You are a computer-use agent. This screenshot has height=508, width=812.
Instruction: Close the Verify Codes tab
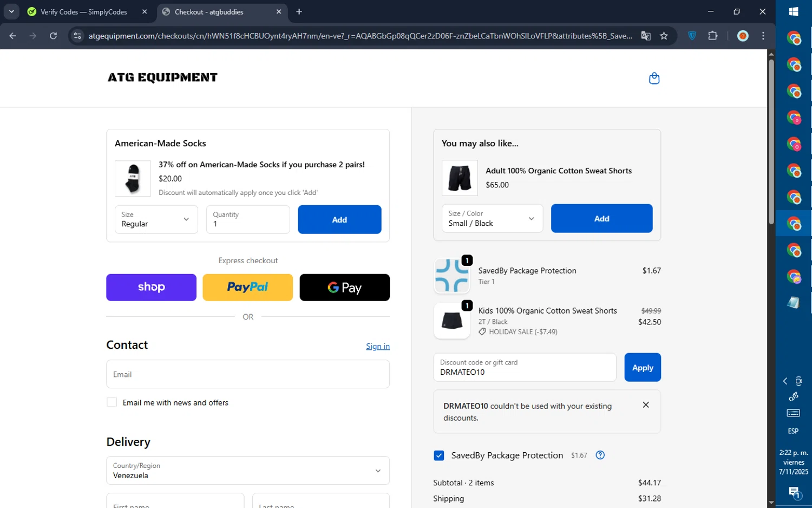pos(145,11)
